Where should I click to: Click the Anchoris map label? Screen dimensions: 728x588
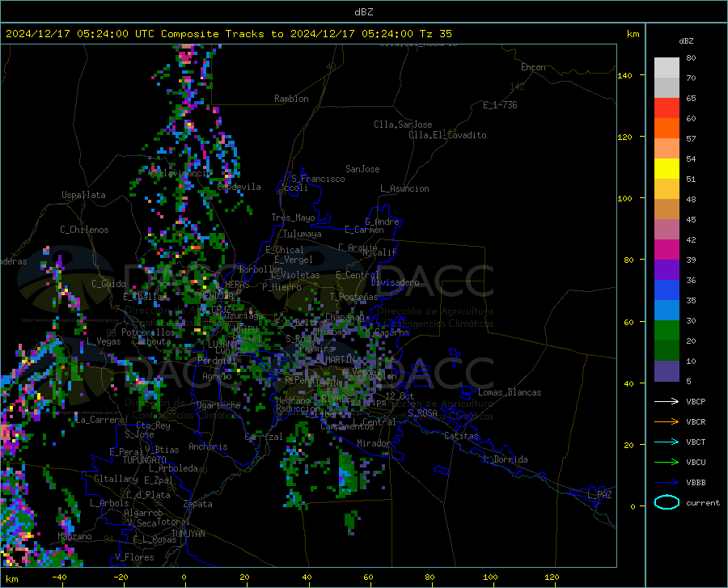pyautogui.click(x=208, y=447)
